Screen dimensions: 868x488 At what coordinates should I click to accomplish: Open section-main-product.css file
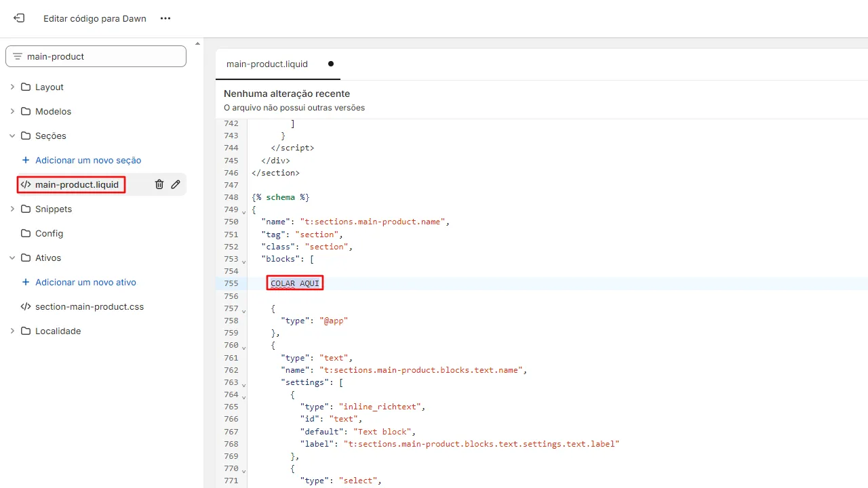pyautogui.click(x=90, y=306)
